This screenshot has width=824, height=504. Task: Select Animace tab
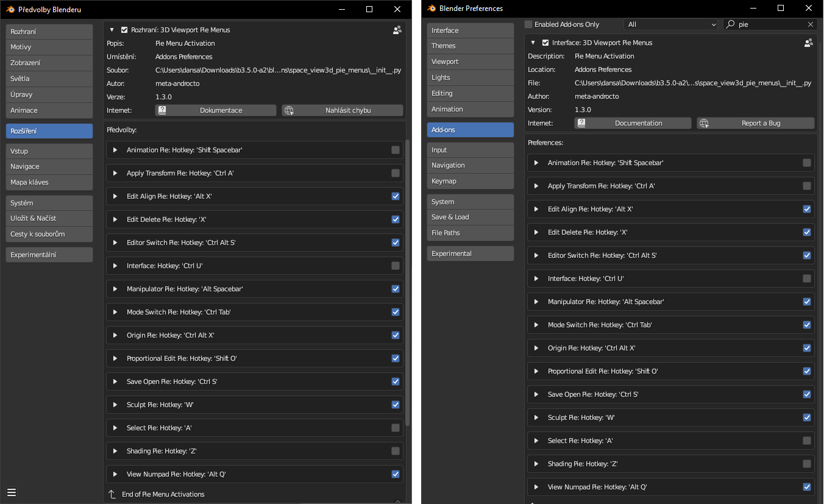coord(49,110)
